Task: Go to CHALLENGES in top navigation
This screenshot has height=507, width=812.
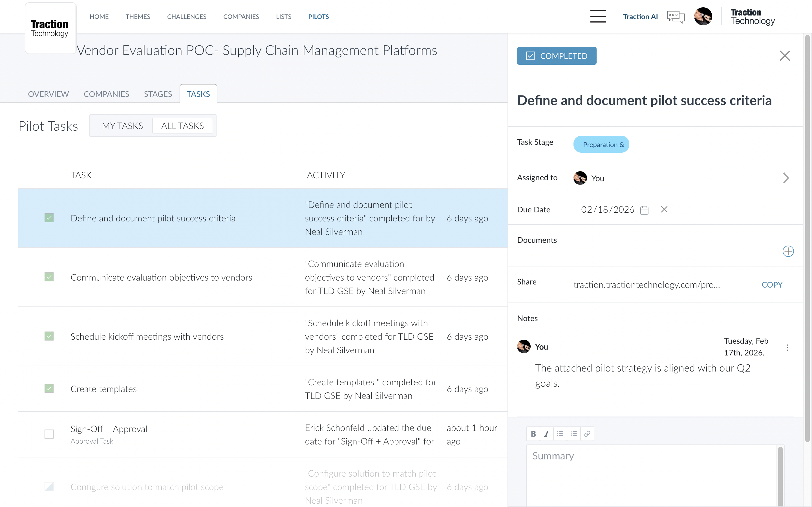Action: pos(187,16)
